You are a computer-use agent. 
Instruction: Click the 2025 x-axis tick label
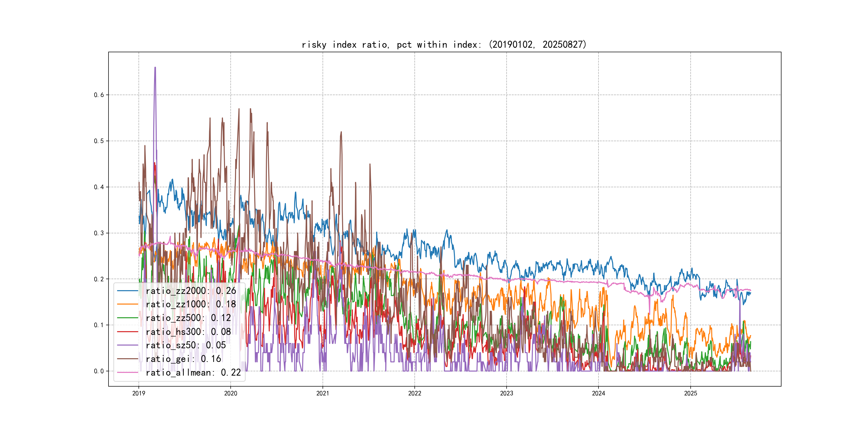point(690,393)
